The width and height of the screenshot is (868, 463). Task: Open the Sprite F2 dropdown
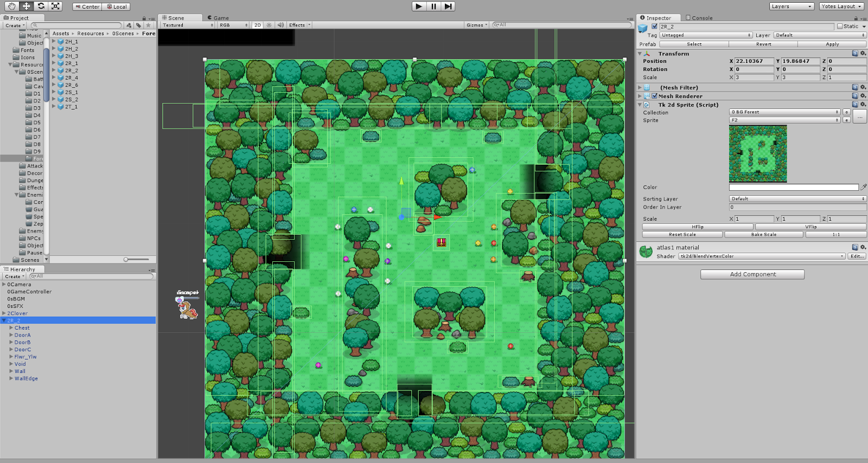(x=784, y=120)
